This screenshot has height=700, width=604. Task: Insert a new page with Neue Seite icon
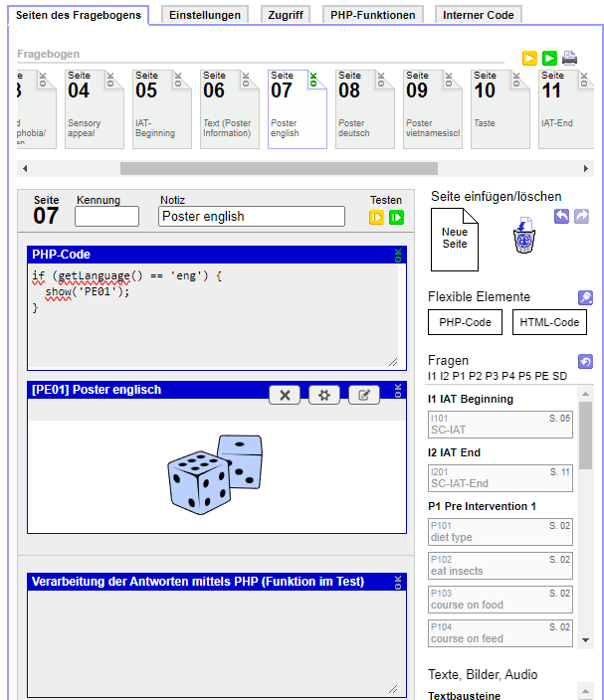click(455, 240)
